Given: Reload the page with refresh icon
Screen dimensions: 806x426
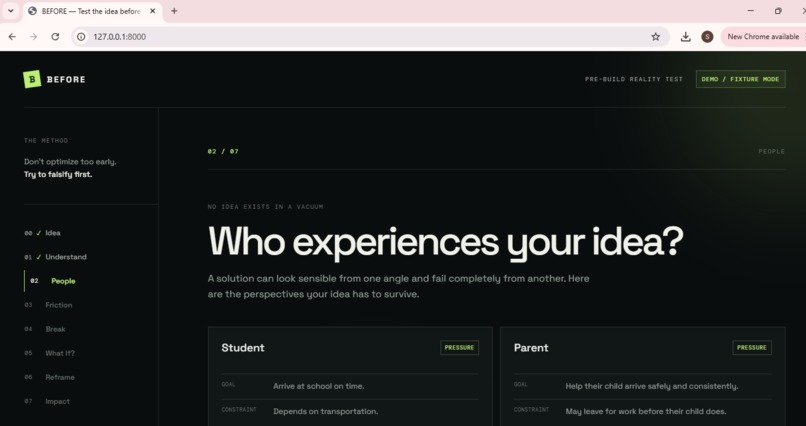Looking at the screenshot, I should (56, 36).
